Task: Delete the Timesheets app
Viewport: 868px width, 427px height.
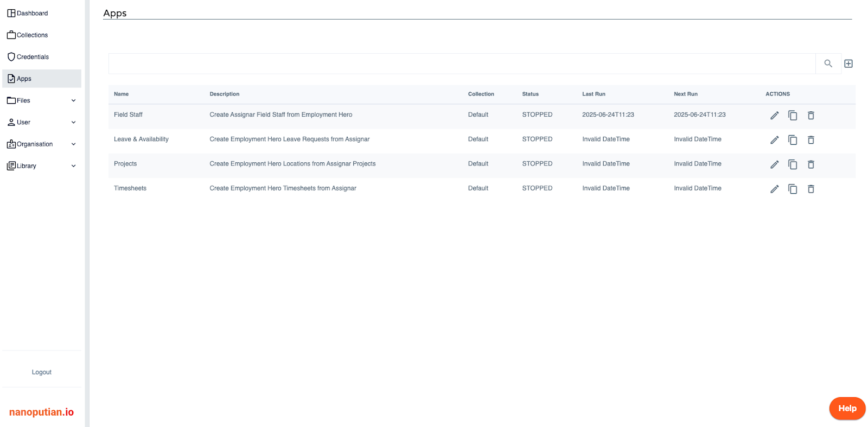Action: pos(811,189)
